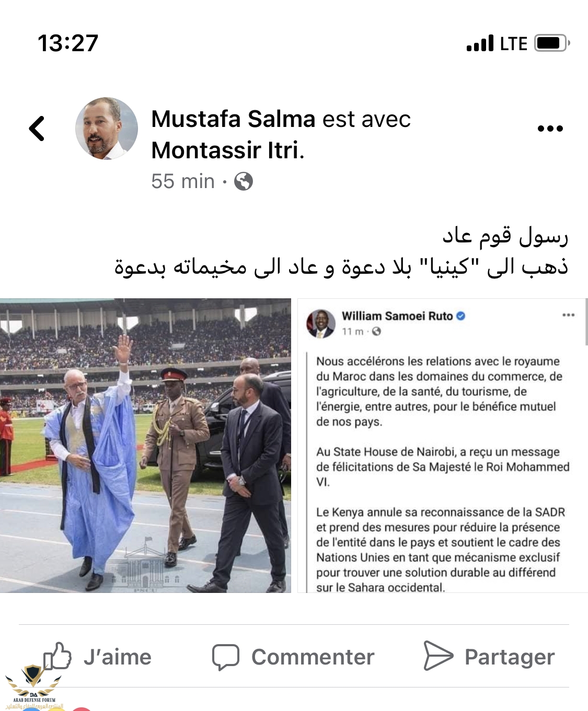Tap the verified badge beside Ruto's name
588x711 pixels.
point(460,316)
